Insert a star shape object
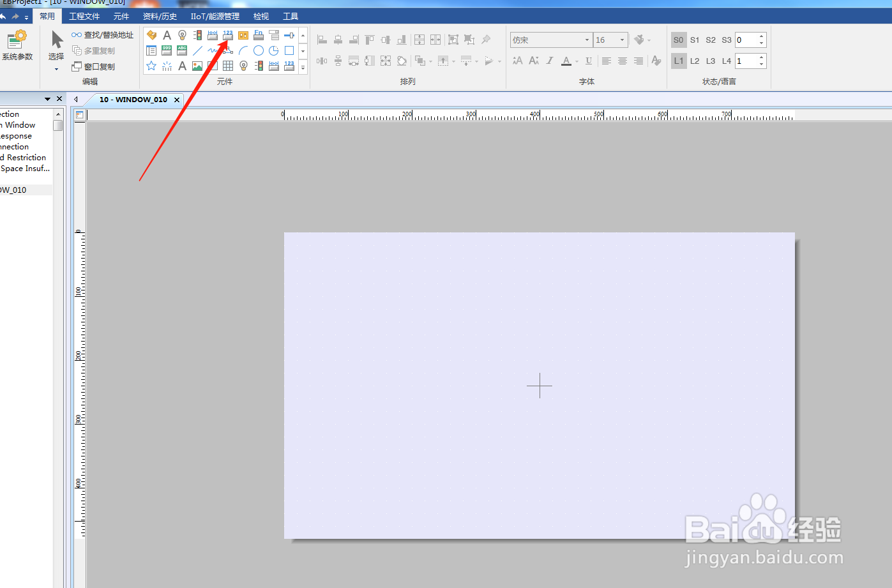This screenshot has width=892, height=588. pyautogui.click(x=151, y=66)
